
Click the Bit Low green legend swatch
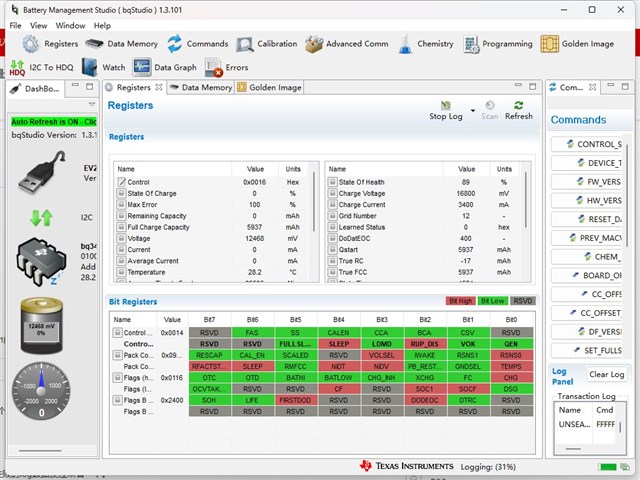point(493,301)
